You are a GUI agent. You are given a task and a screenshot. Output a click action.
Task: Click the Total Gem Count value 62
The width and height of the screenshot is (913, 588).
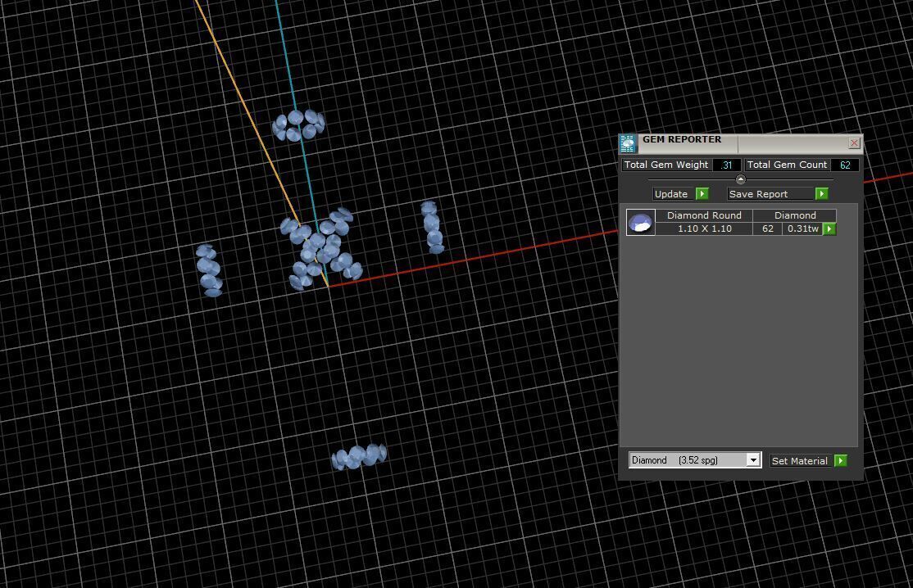[x=845, y=165]
